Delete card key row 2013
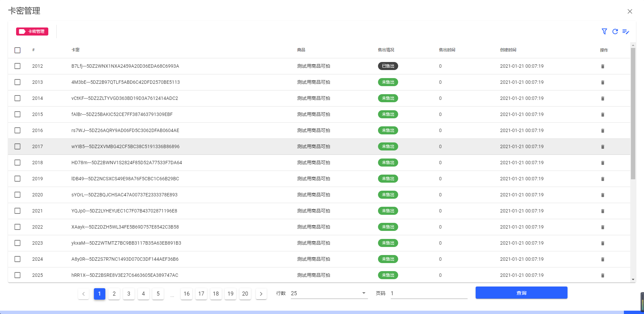Viewport: 644px width, 314px height. 603,82
